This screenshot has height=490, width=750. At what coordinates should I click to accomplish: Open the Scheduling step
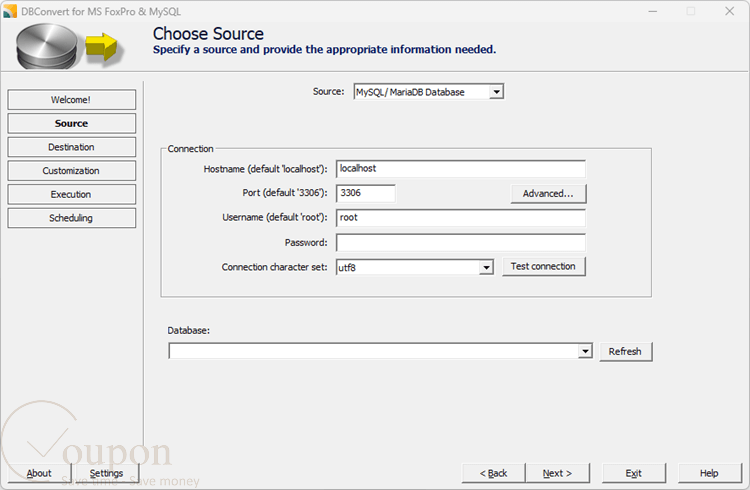[x=71, y=218]
